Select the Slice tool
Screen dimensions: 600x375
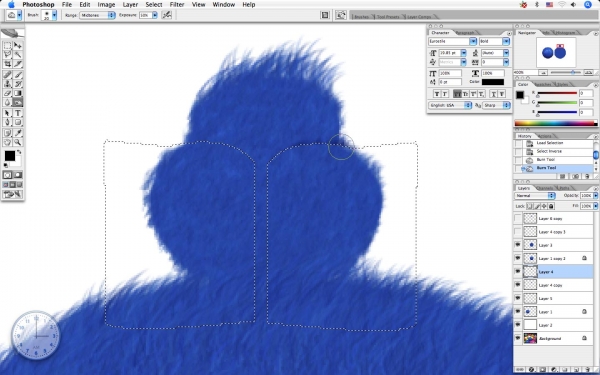18,64
